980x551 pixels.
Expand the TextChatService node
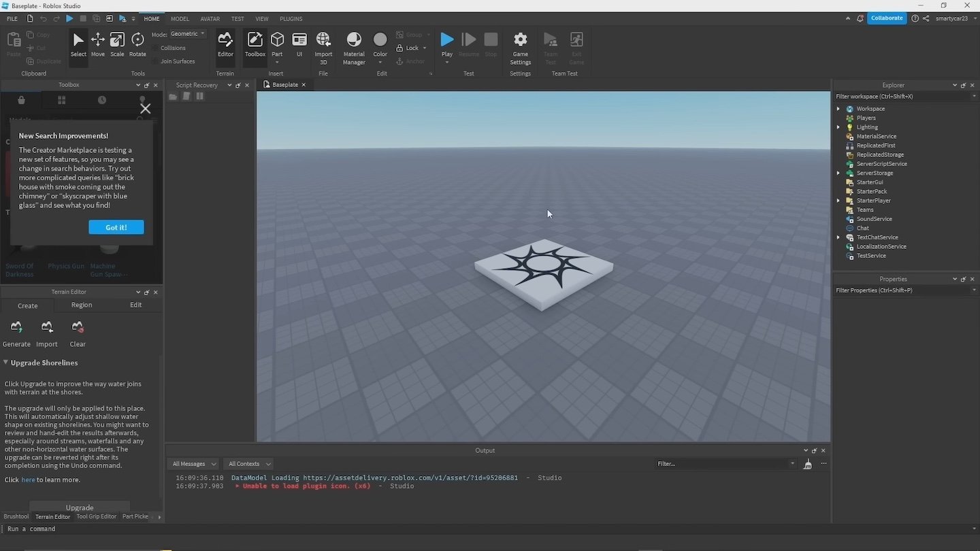(838, 237)
